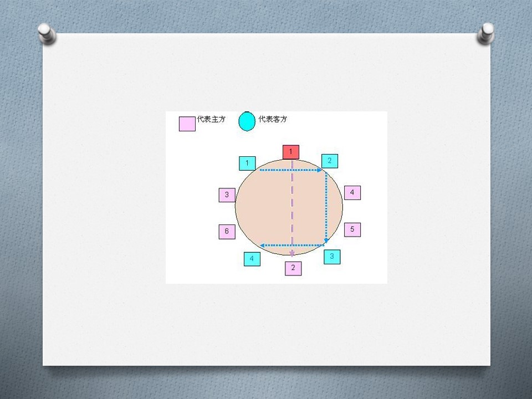Image resolution: width=532 pixels, height=399 pixels.
Task: Click the pink host seat numbered 6
Action: pyautogui.click(x=227, y=232)
